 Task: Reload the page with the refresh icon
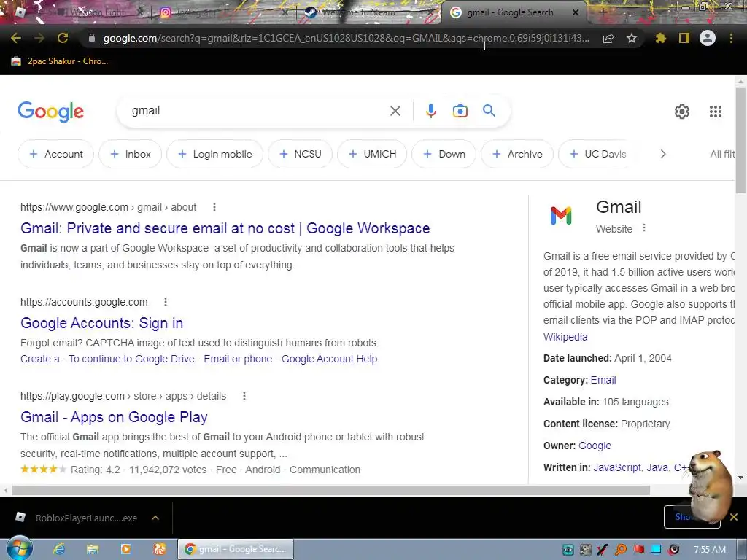[x=63, y=38]
